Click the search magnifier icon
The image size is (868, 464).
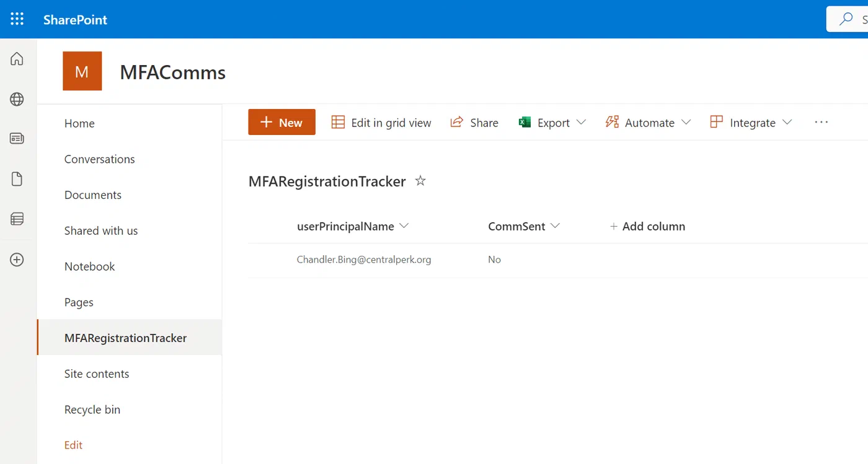[x=846, y=19]
